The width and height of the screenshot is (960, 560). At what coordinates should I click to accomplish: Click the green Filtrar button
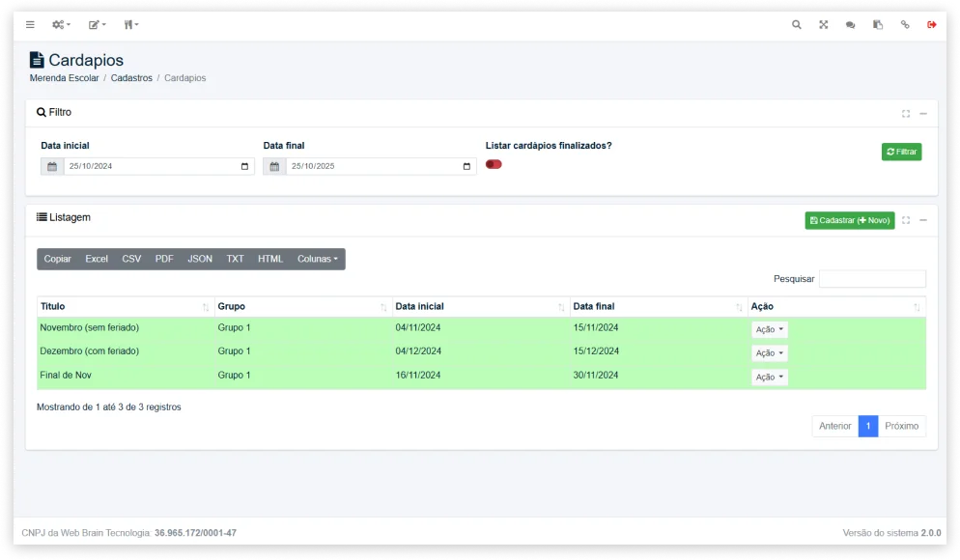(x=901, y=152)
